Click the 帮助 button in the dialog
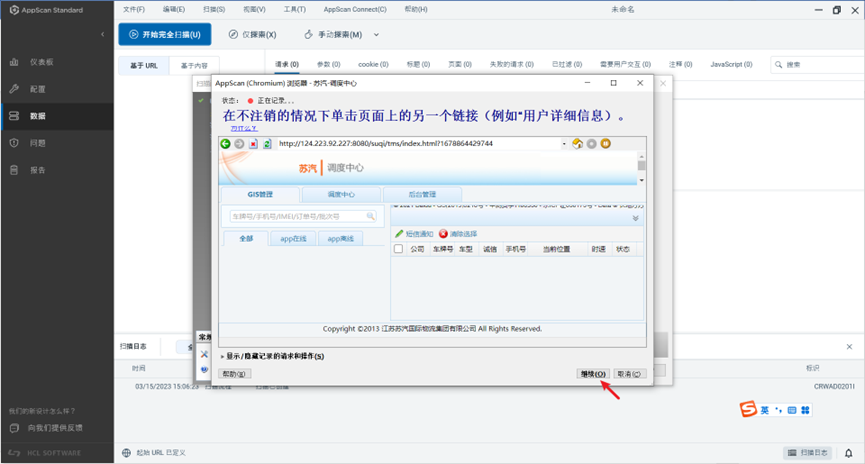 tap(235, 374)
